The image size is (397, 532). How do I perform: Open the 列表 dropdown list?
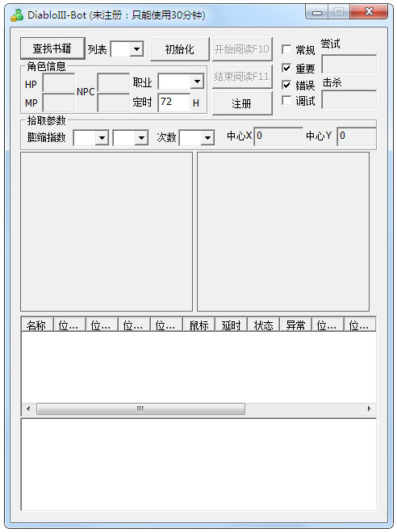[136, 49]
